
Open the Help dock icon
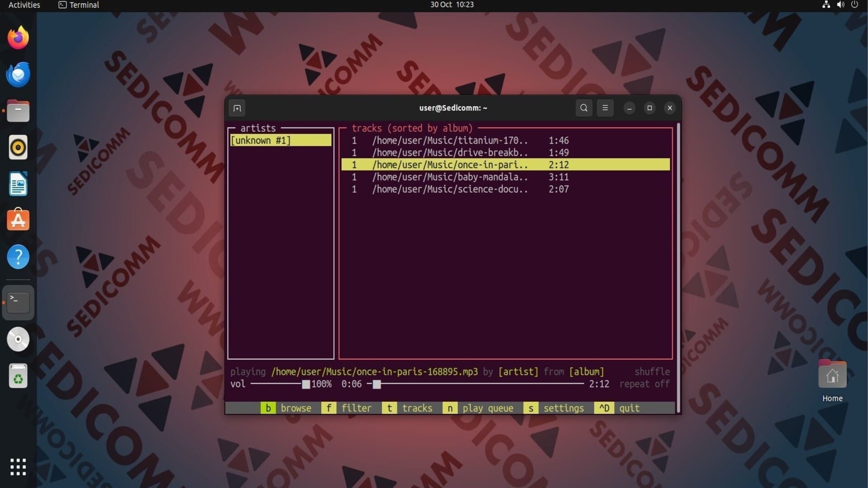18,257
